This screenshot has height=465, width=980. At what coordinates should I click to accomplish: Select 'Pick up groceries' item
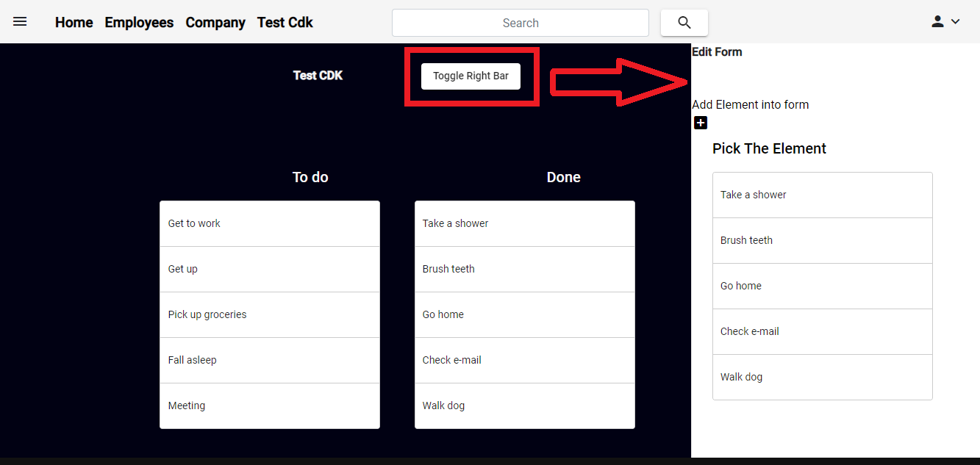click(x=270, y=314)
